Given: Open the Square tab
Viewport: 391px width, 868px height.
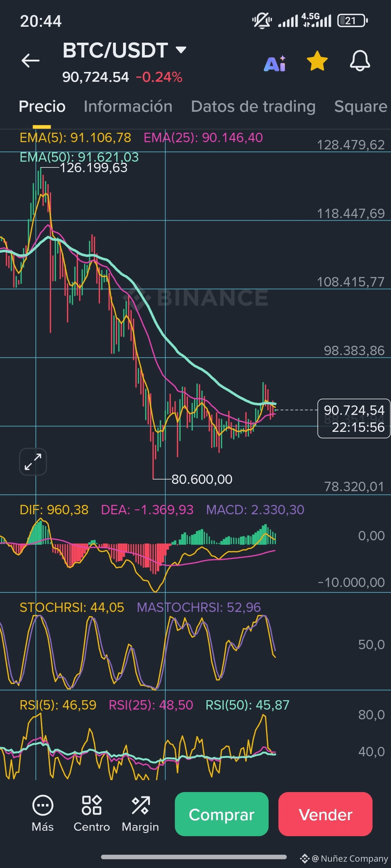Looking at the screenshot, I should (x=361, y=106).
